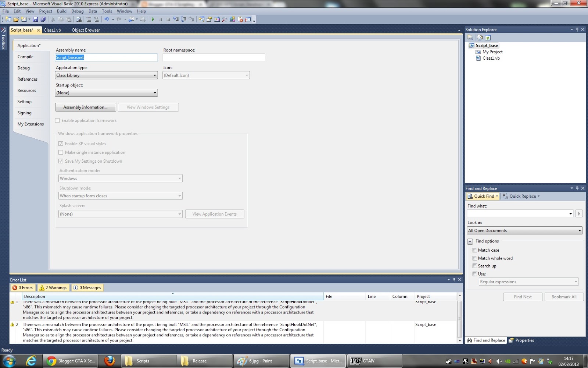Collapse the Find options section
588x368 pixels.
pyautogui.click(x=470, y=241)
